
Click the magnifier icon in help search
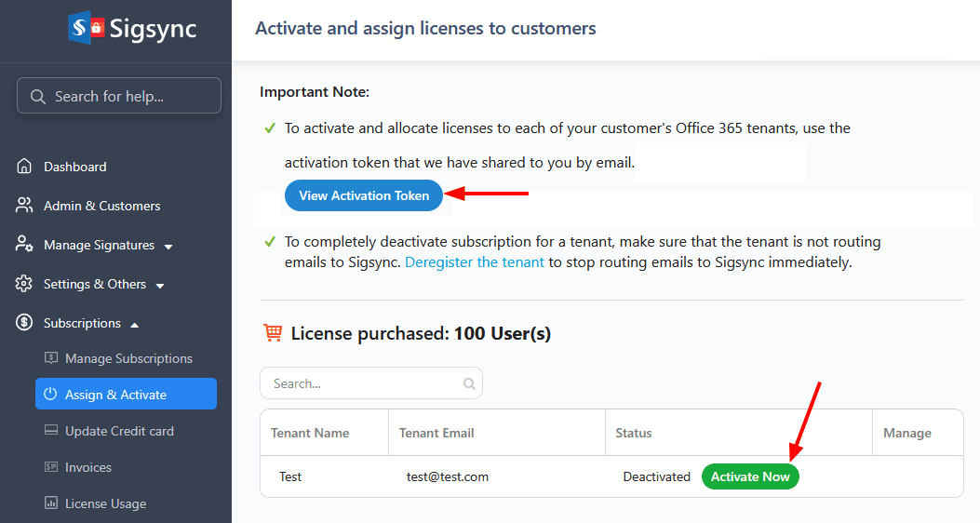38,96
